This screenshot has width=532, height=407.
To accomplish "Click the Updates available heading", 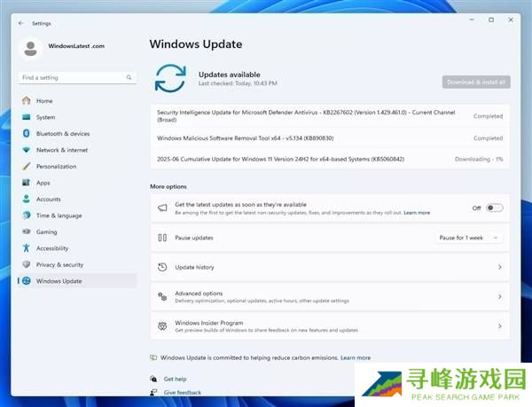I will tap(230, 74).
